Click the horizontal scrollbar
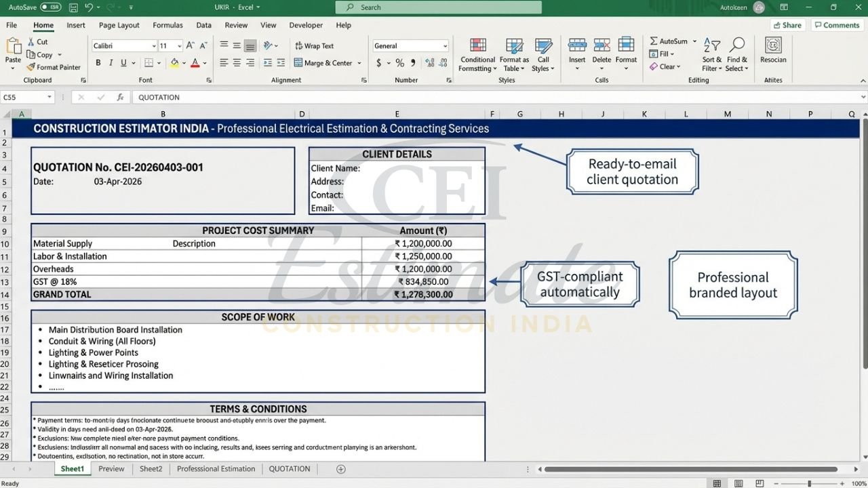Screen dimensions: 868x488 click(691, 469)
